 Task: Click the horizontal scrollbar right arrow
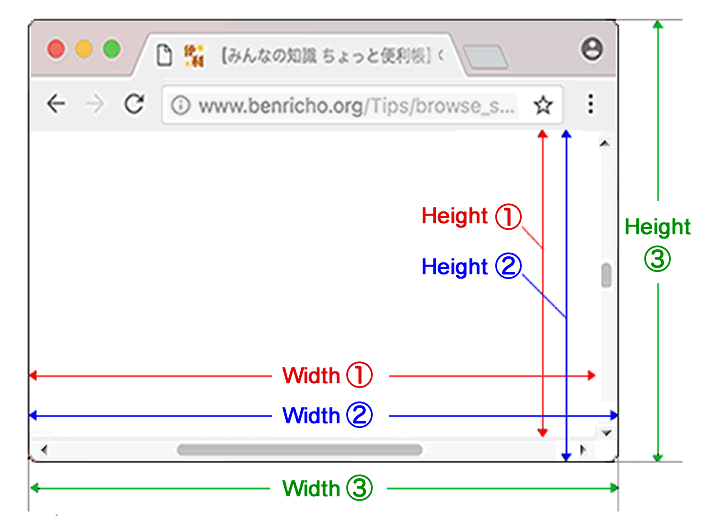[583, 450]
